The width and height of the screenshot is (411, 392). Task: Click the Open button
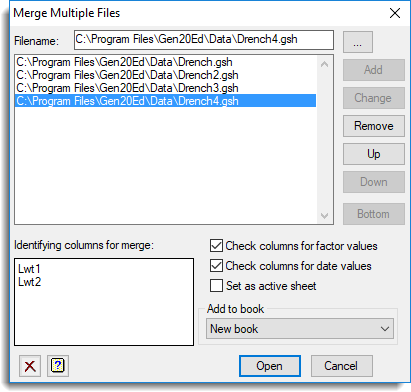[270, 366]
